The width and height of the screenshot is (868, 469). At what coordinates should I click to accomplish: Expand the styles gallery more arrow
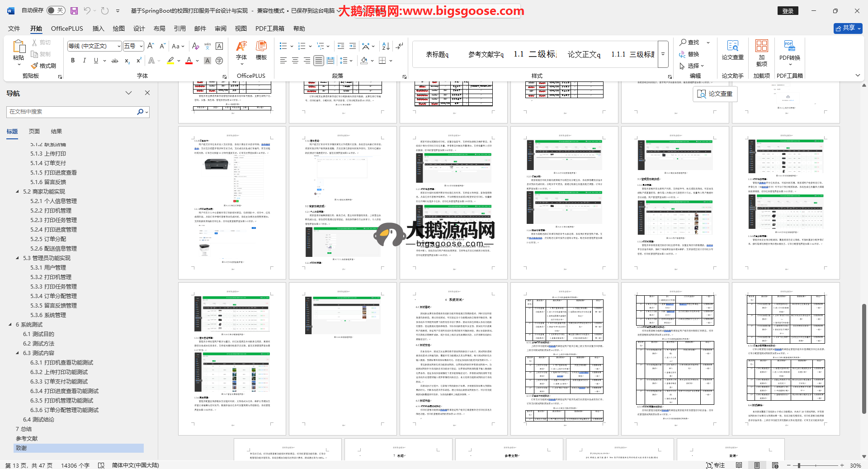pos(663,54)
